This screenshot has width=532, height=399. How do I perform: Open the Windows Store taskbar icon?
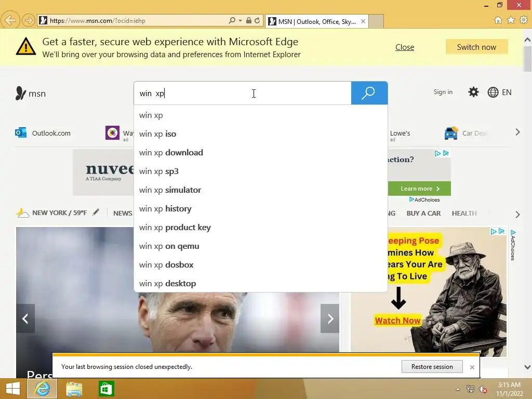(x=106, y=389)
